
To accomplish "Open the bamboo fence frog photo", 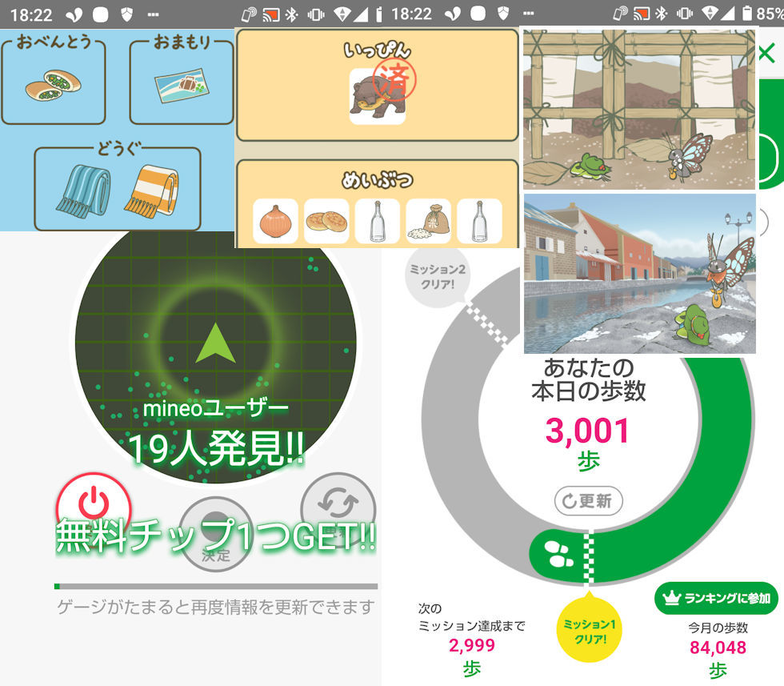I will [x=639, y=109].
